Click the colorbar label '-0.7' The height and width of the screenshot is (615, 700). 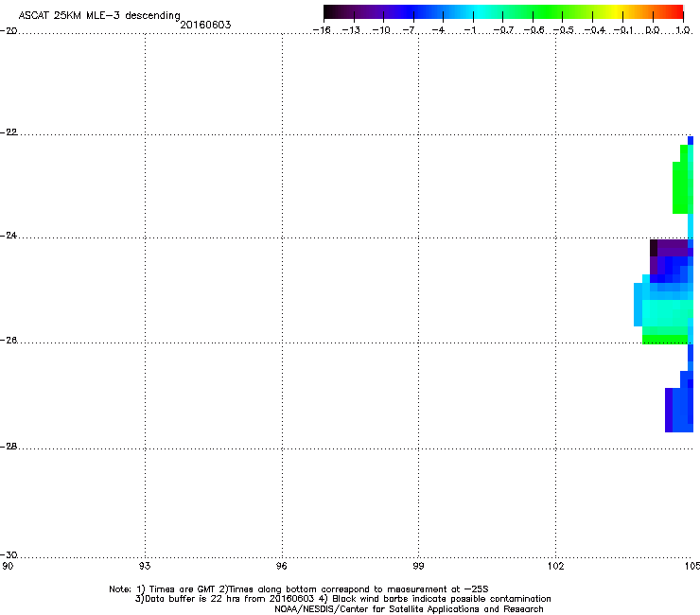coord(503,30)
